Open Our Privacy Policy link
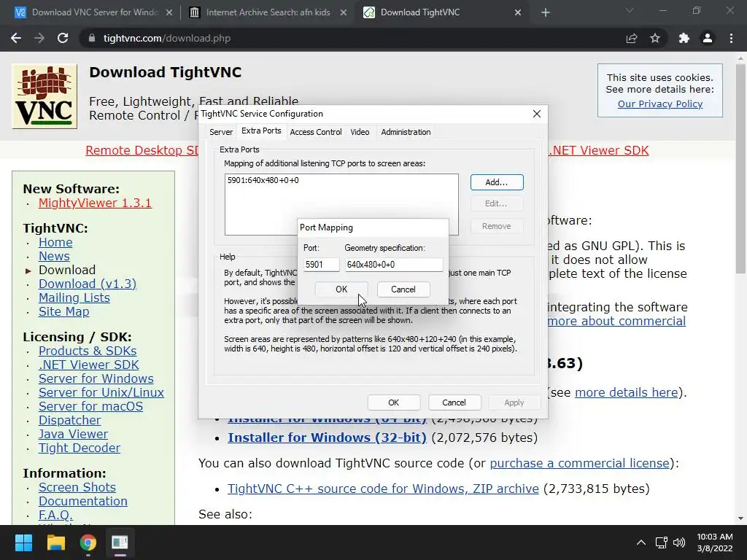This screenshot has width=747, height=560. (x=659, y=104)
